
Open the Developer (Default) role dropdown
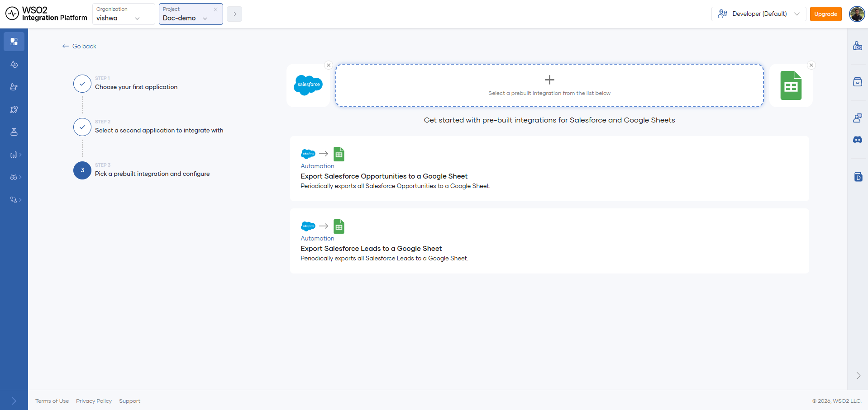coord(759,14)
